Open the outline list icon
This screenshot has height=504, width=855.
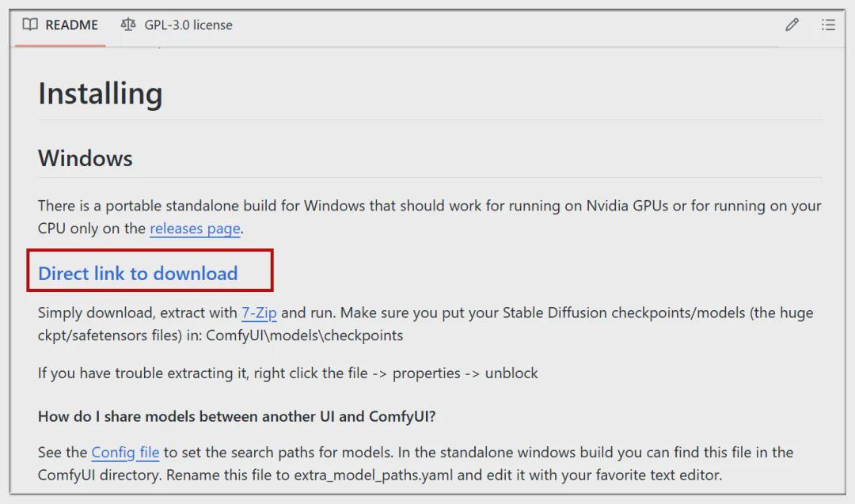pyautogui.click(x=828, y=25)
